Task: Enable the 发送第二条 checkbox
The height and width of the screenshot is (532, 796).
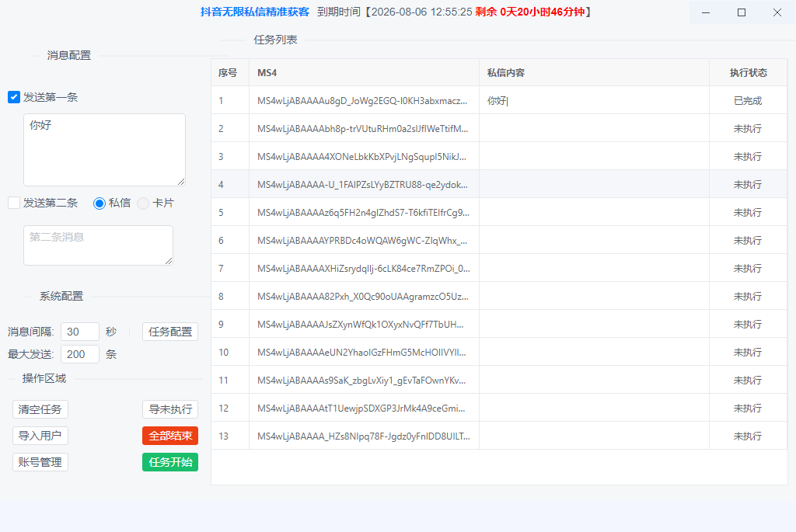Action: tap(14, 203)
